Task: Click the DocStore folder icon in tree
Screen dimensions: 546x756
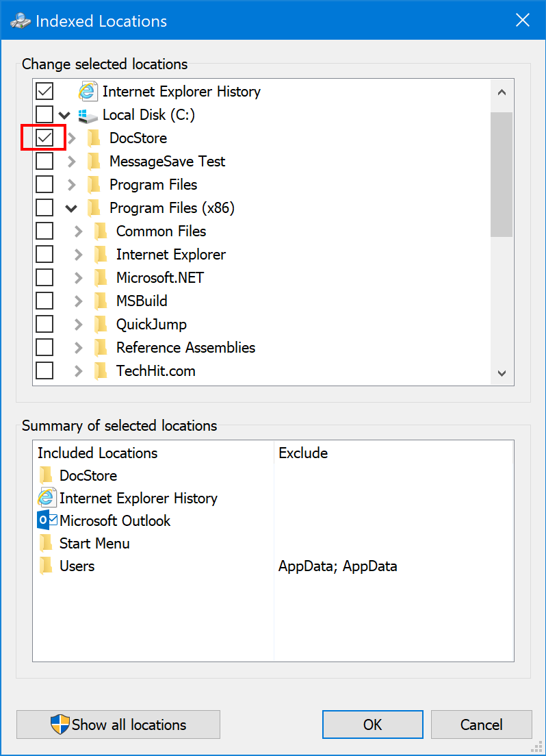Action: click(94, 138)
